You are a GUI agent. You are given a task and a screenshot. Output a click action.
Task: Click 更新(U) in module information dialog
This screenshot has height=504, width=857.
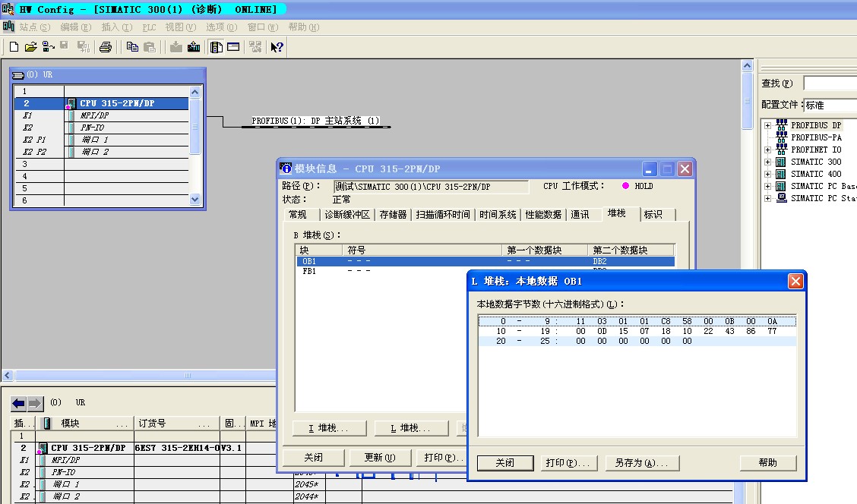(380, 458)
